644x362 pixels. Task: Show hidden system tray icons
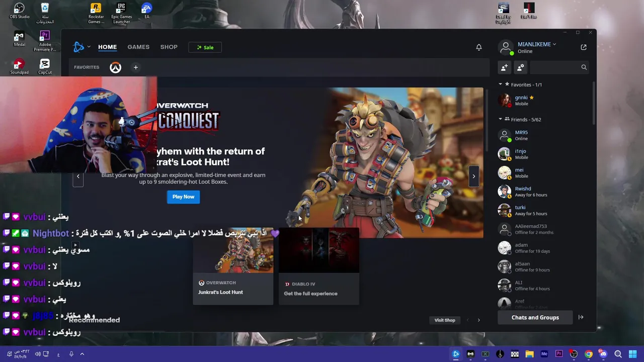[82, 354]
